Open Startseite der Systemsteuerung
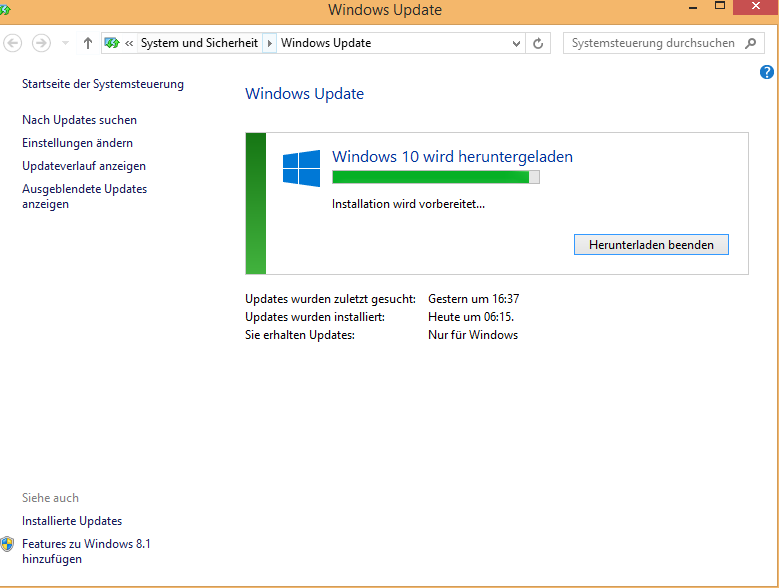Screen dimensions: 779x588 coord(103,84)
